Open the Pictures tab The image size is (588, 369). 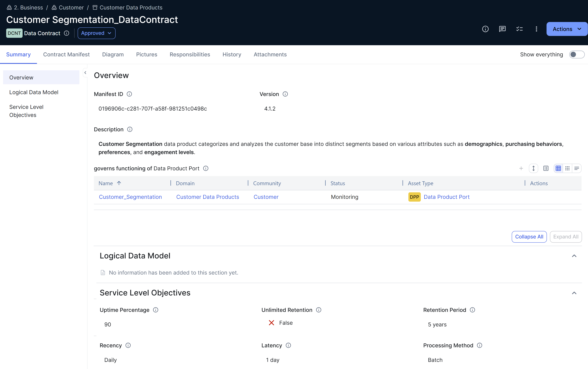[146, 54]
